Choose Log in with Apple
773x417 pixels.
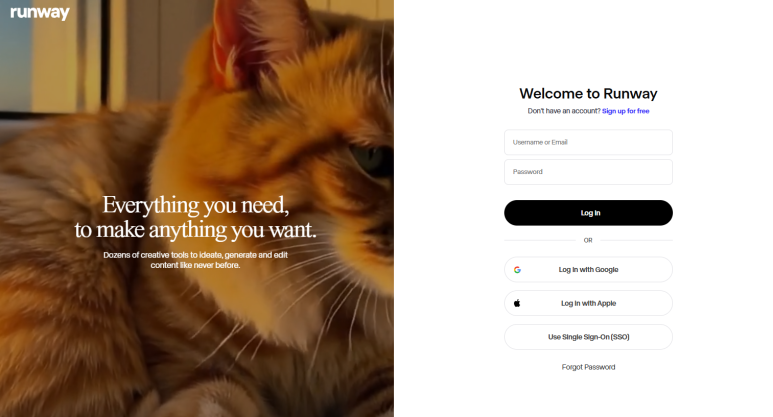(588, 303)
